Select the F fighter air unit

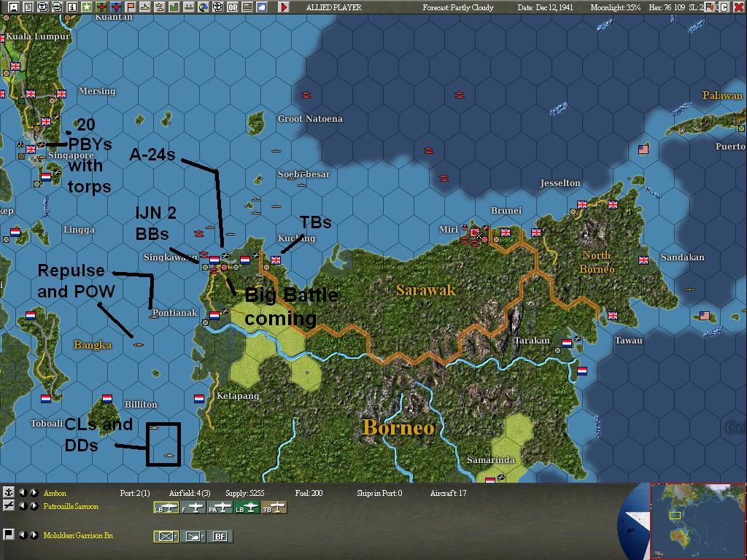click(x=193, y=508)
